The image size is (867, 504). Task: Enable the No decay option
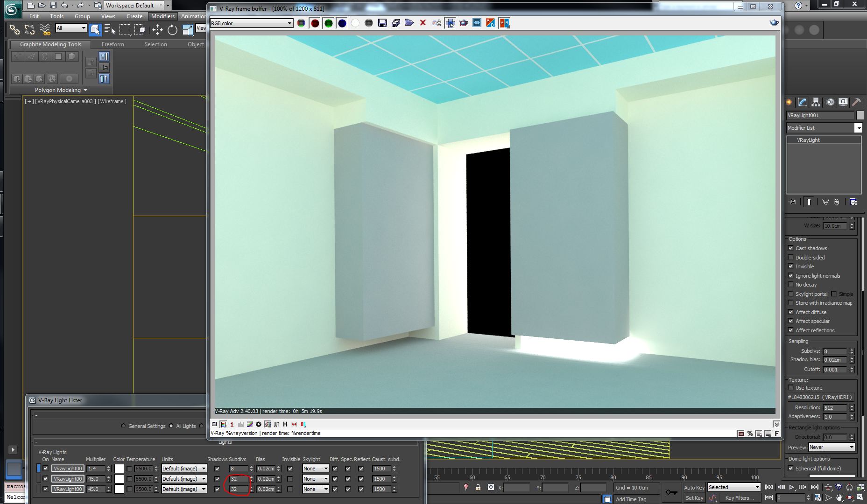790,285
